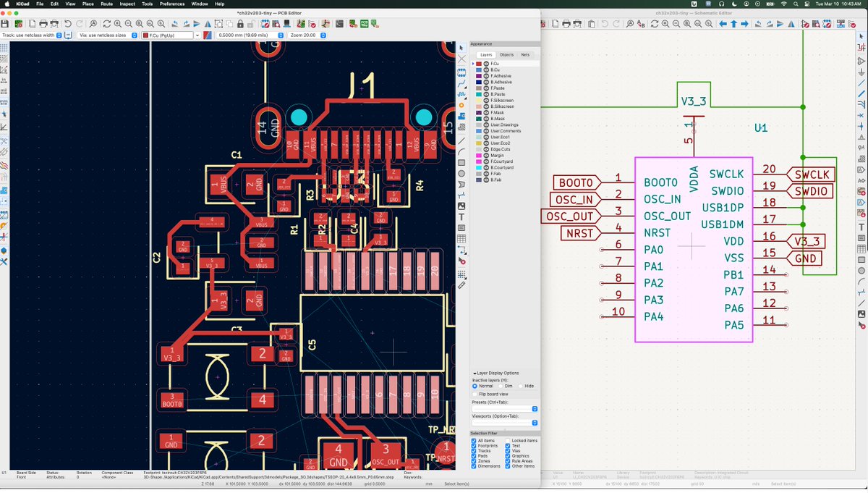The height and width of the screenshot is (493, 868).
Task: Select the Add Vias tool
Action: pyautogui.click(x=461, y=105)
